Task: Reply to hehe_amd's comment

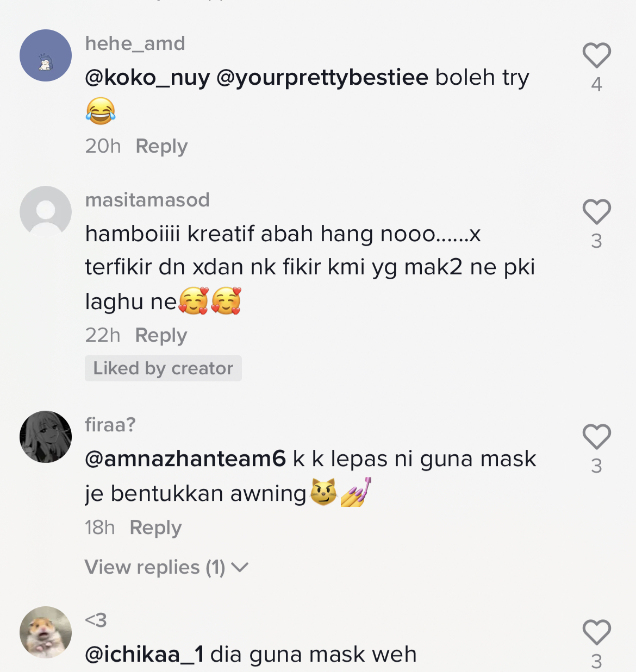Action: tap(161, 146)
